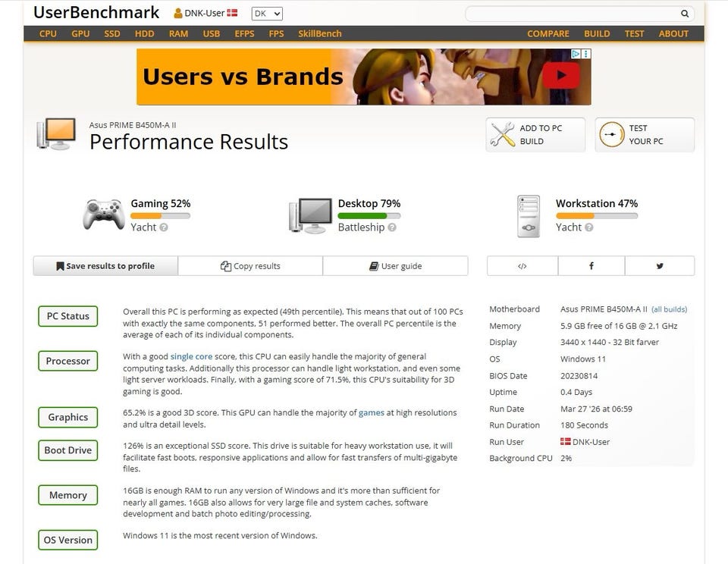This screenshot has width=728, height=564.
Task: Click the Graphics button
Action: (67, 417)
